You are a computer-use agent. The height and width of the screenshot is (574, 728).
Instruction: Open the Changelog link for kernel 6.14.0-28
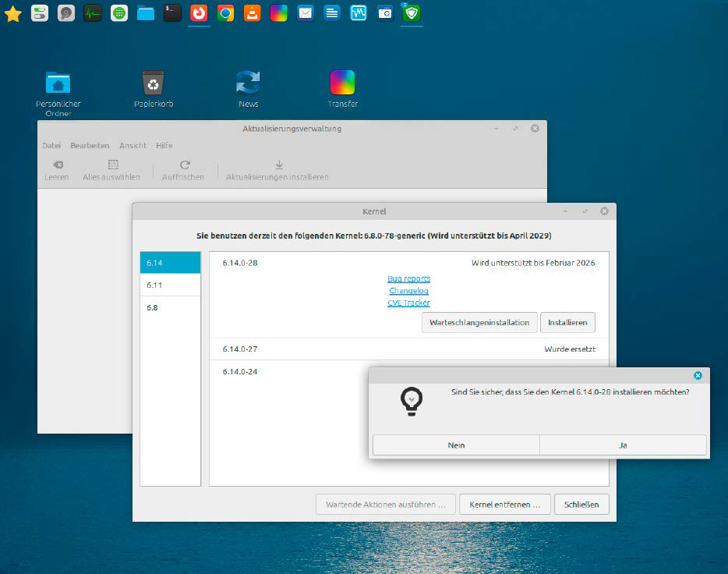408,290
